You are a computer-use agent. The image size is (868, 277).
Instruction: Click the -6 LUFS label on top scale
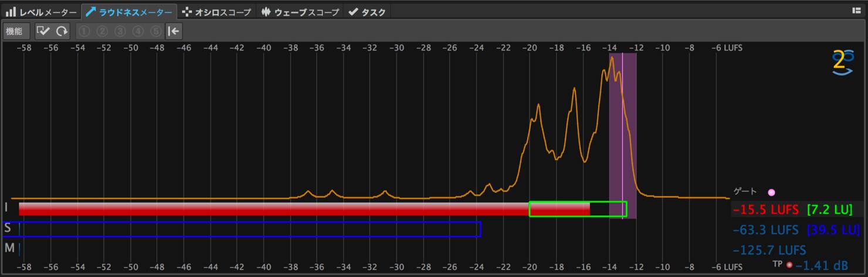[x=727, y=48]
